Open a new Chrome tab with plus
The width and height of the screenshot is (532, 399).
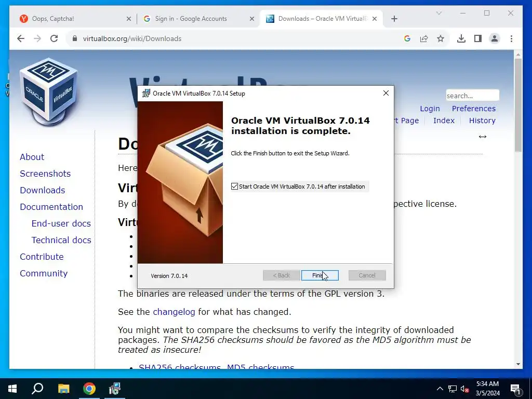(394, 19)
